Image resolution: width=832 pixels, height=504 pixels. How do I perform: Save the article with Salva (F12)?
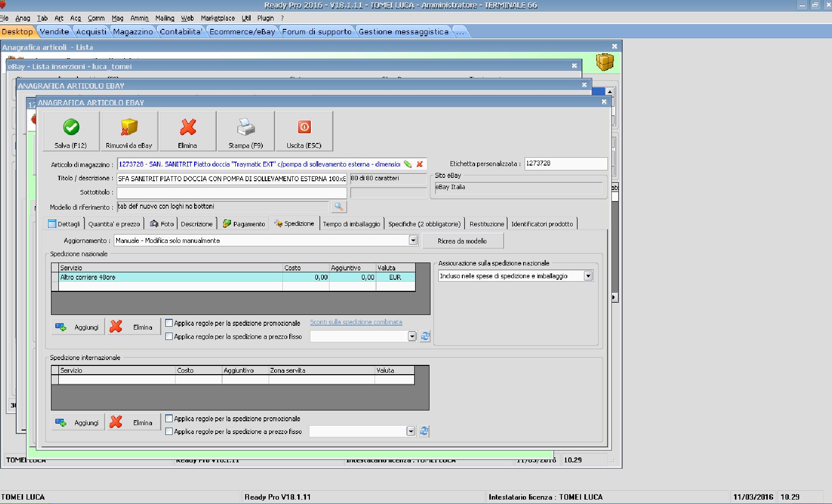71,131
